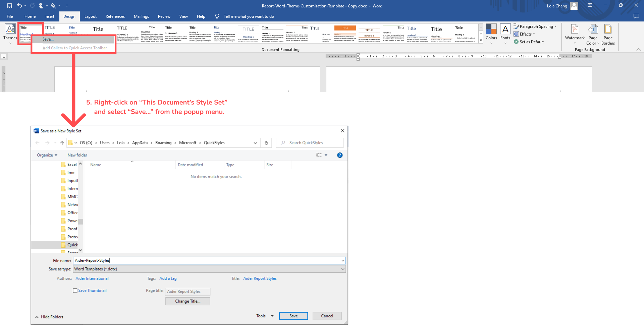Open the dialog help icon
This screenshot has height=325, width=644.
point(340,155)
